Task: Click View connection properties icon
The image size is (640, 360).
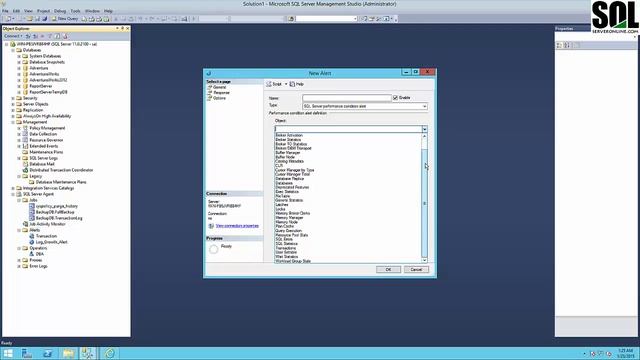Action: click(211, 226)
